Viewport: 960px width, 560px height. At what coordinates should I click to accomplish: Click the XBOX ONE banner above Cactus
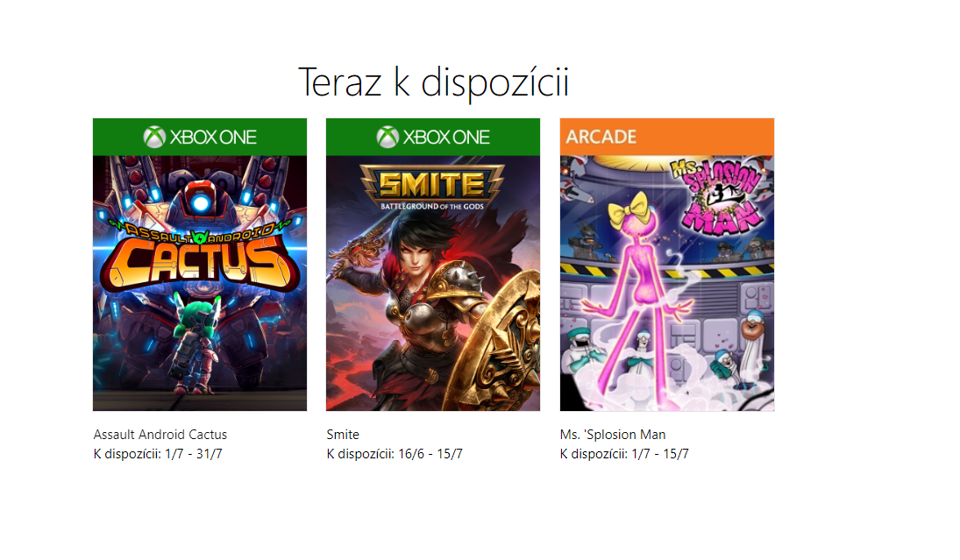(x=200, y=137)
